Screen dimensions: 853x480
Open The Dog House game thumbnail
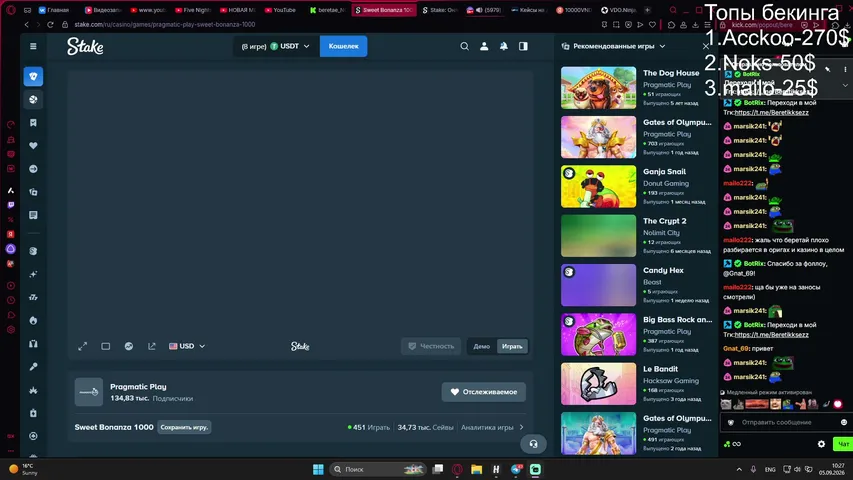(x=598, y=88)
